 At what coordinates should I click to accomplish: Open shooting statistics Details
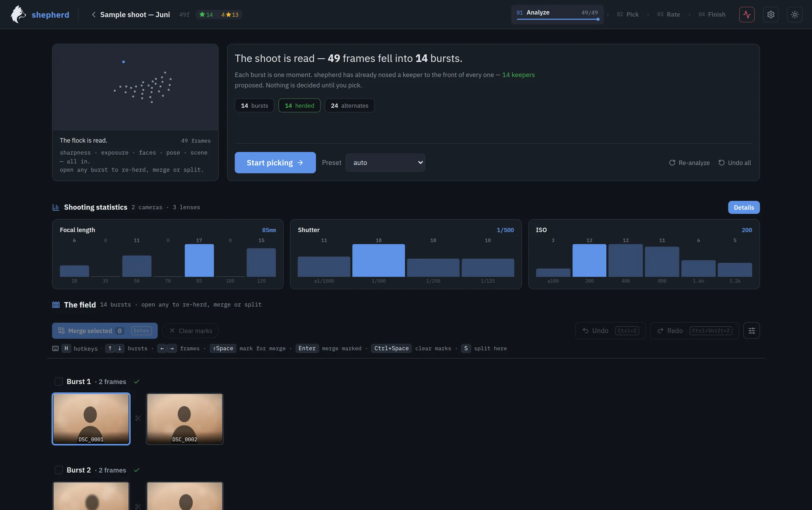[x=744, y=207]
